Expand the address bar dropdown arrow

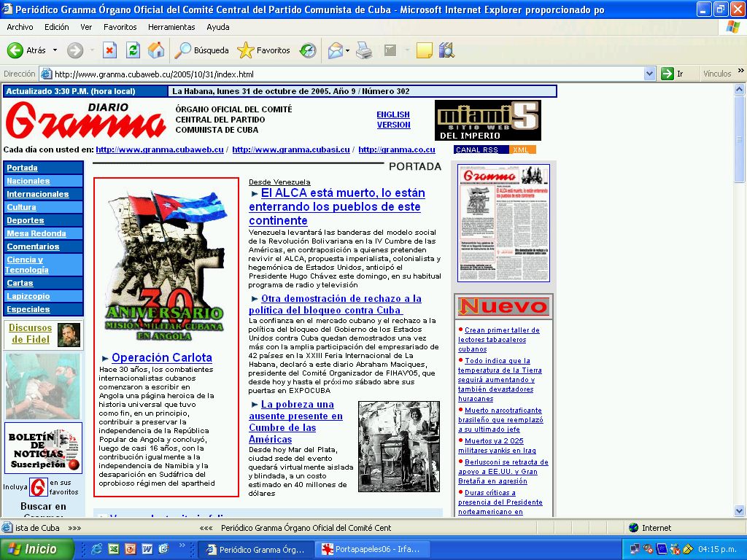pos(649,74)
